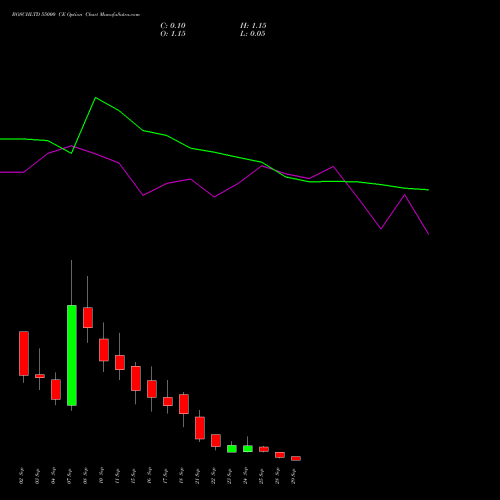Viewport: 500px width, 500px height.
Task: Click the 15 Sep date label
Action: 134,476
